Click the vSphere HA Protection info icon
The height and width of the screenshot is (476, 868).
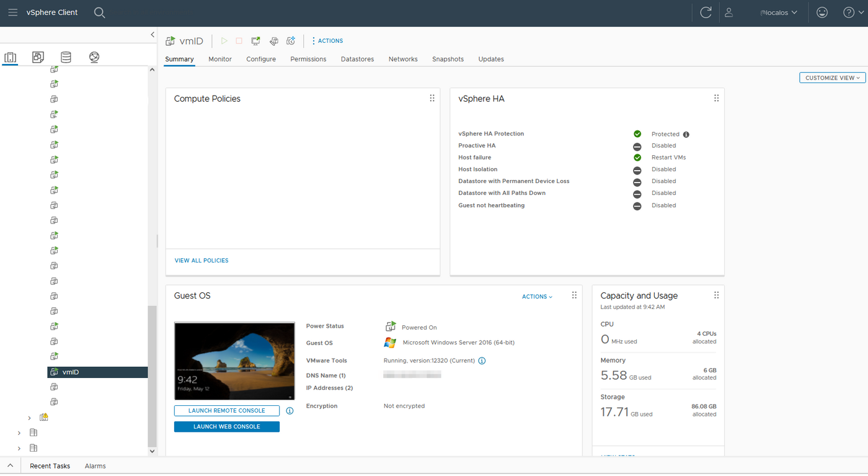(x=686, y=133)
